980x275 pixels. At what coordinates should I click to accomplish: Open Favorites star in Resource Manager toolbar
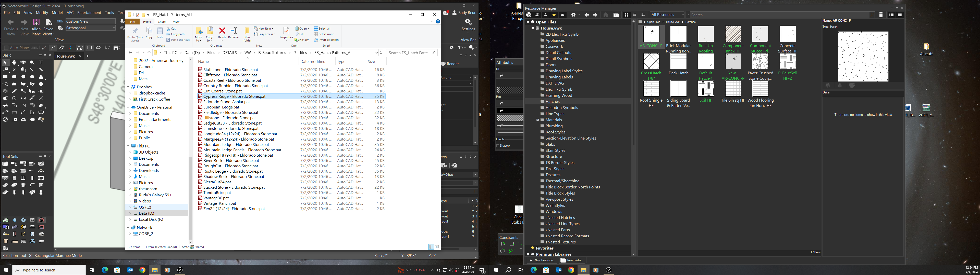coord(554,15)
